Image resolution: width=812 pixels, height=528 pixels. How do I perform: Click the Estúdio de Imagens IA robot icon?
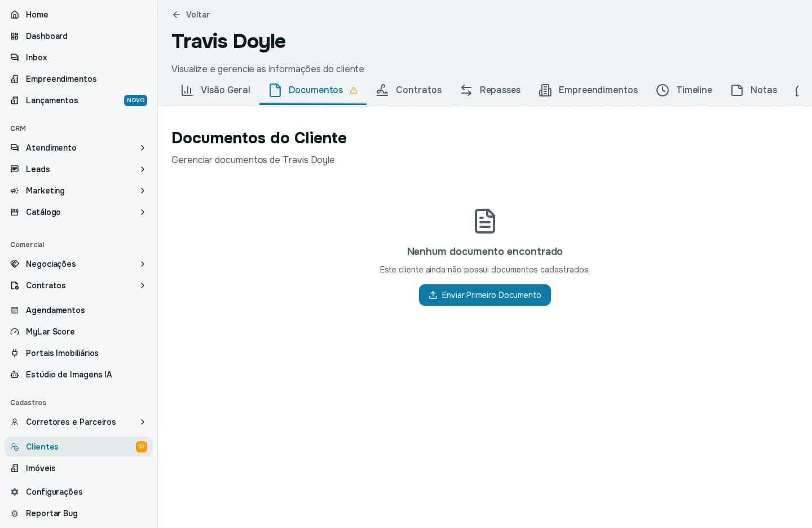[x=15, y=375]
